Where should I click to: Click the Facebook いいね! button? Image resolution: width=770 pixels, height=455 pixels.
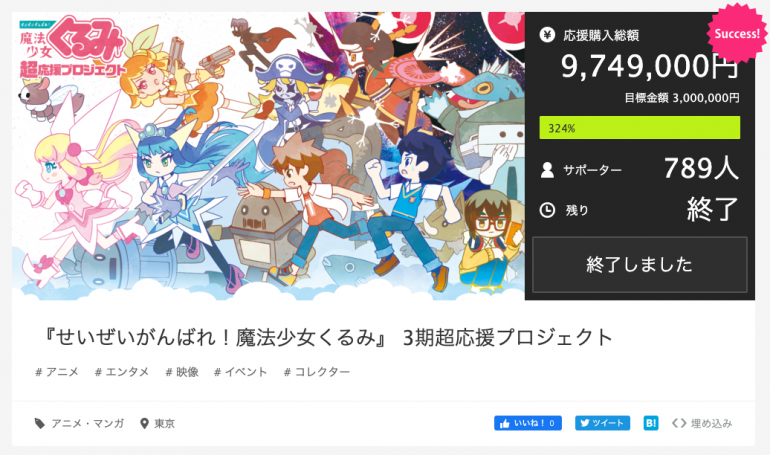pyautogui.click(x=528, y=423)
